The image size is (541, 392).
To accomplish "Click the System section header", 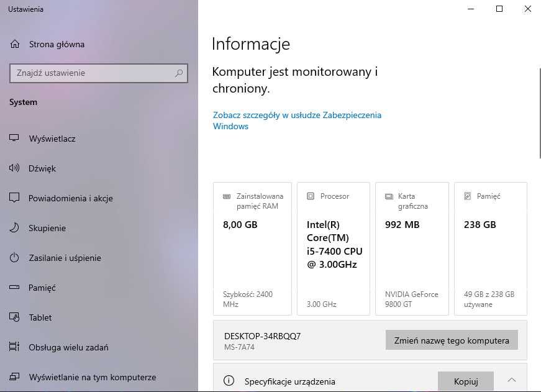I will [23, 102].
